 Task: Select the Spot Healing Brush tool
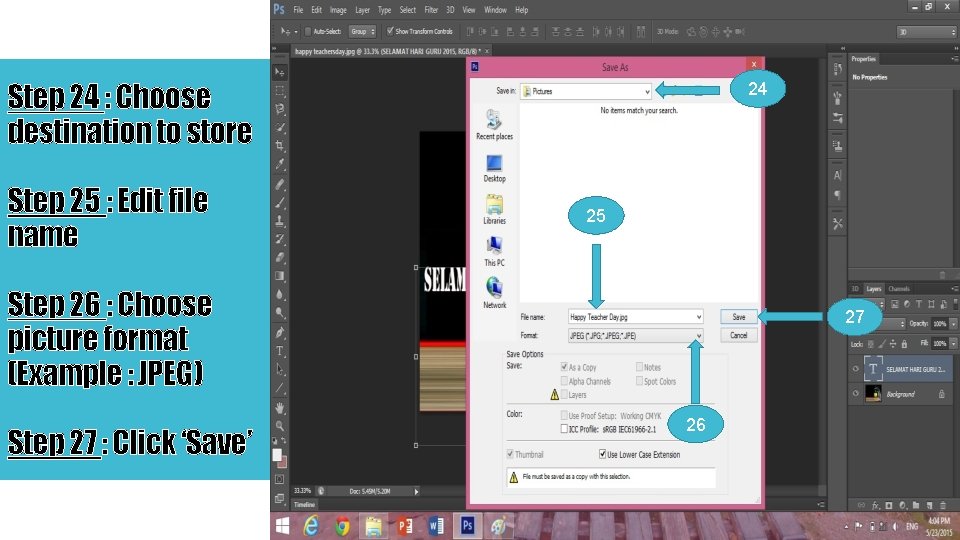280,184
